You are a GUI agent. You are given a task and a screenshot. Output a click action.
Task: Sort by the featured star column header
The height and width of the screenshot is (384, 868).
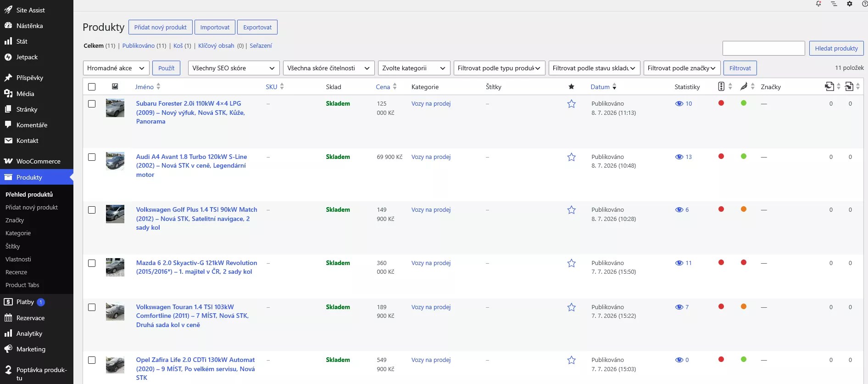tap(571, 86)
